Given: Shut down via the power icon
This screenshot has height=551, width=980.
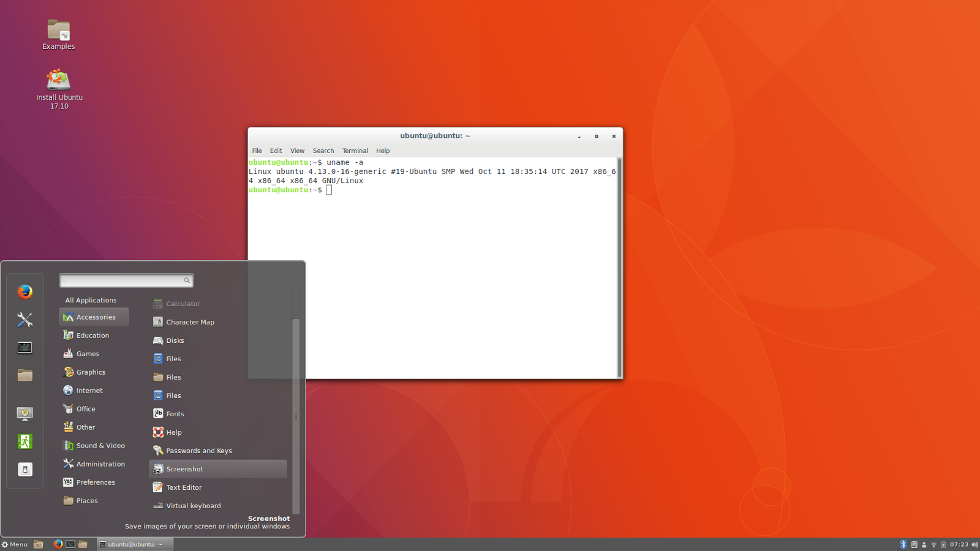Looking at the screenshot, I should (x=24, y=468).
